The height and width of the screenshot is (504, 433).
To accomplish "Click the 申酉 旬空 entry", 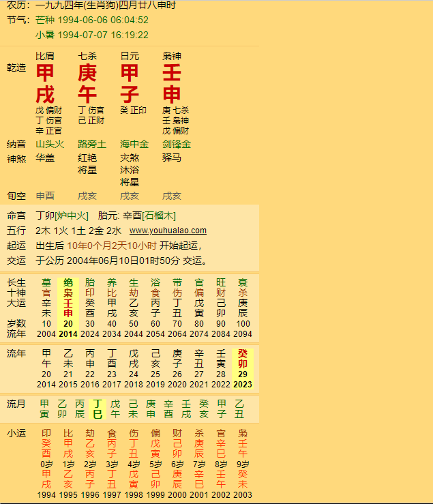I will click(45, 196).
